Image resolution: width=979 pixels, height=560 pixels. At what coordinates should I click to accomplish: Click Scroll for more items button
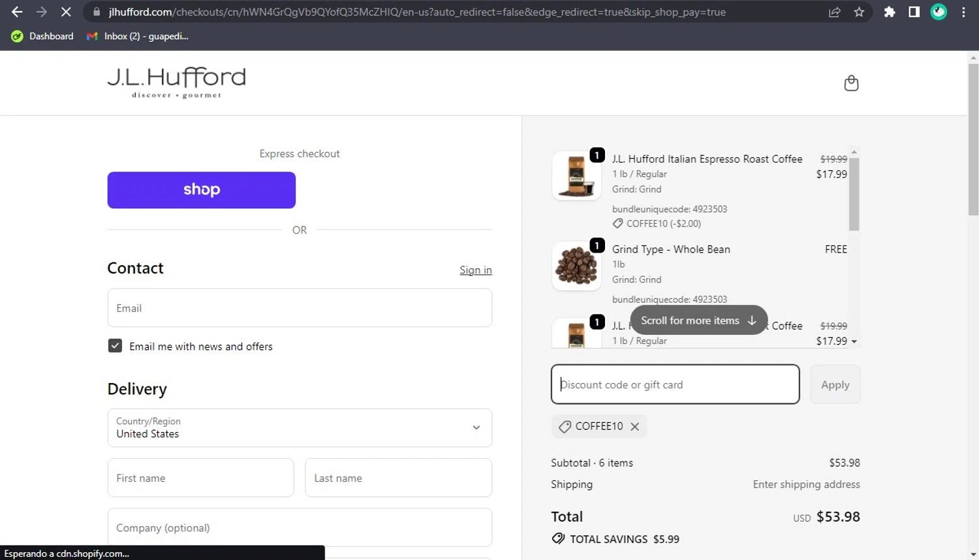click(698, 320)
